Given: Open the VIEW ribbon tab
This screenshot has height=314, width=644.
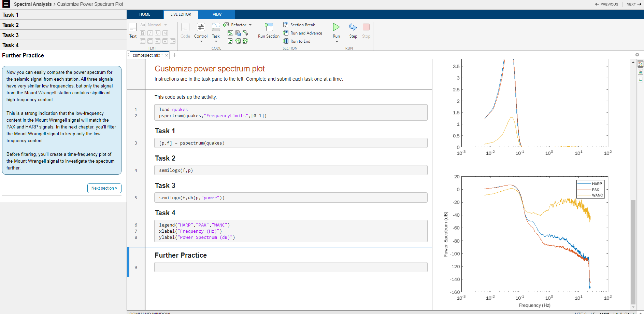Looking at the screenshot, I should point(217,14).
